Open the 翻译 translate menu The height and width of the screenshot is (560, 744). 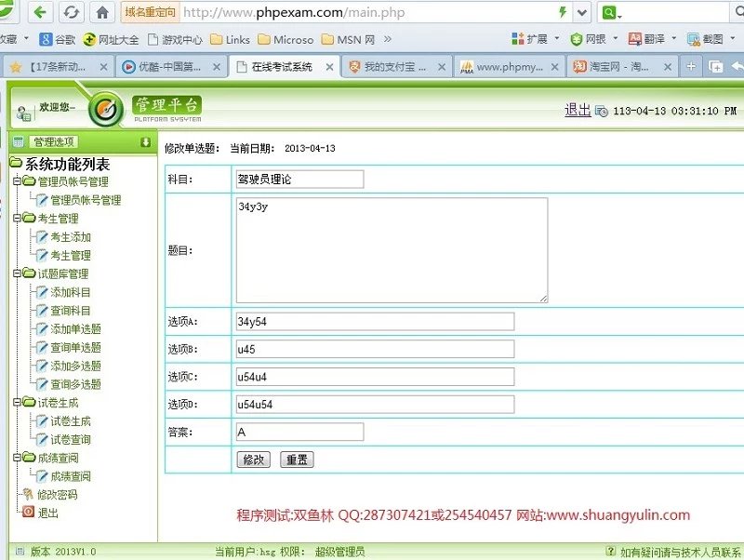(x=653, y=39)
